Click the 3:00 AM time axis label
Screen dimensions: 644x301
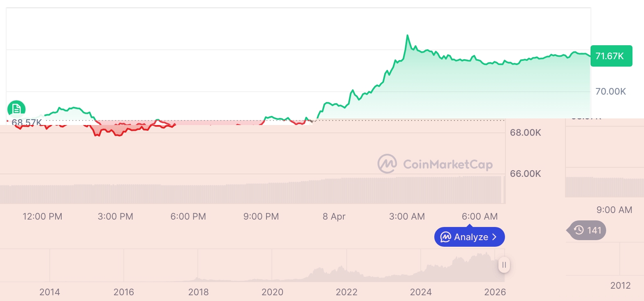pyautogui.click(x=407, y=216)
